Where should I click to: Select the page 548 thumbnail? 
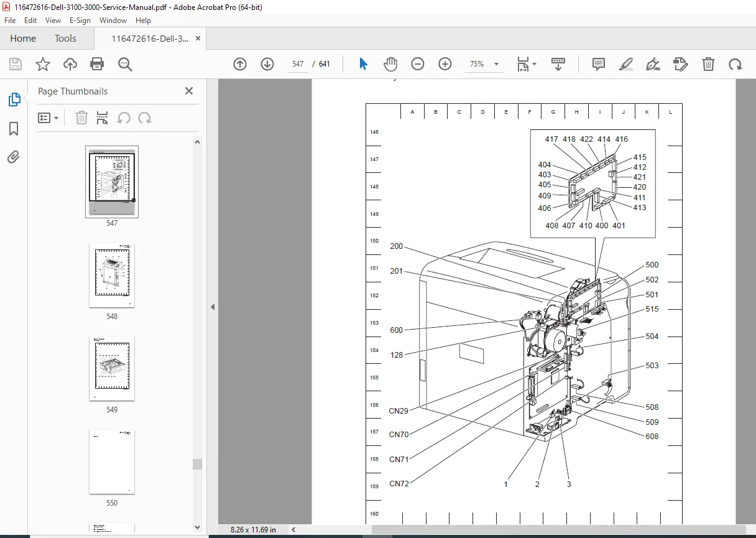112,275
